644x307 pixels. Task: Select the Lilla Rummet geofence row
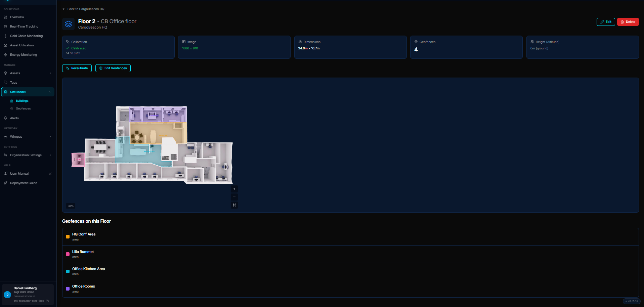tap(350, 254)
